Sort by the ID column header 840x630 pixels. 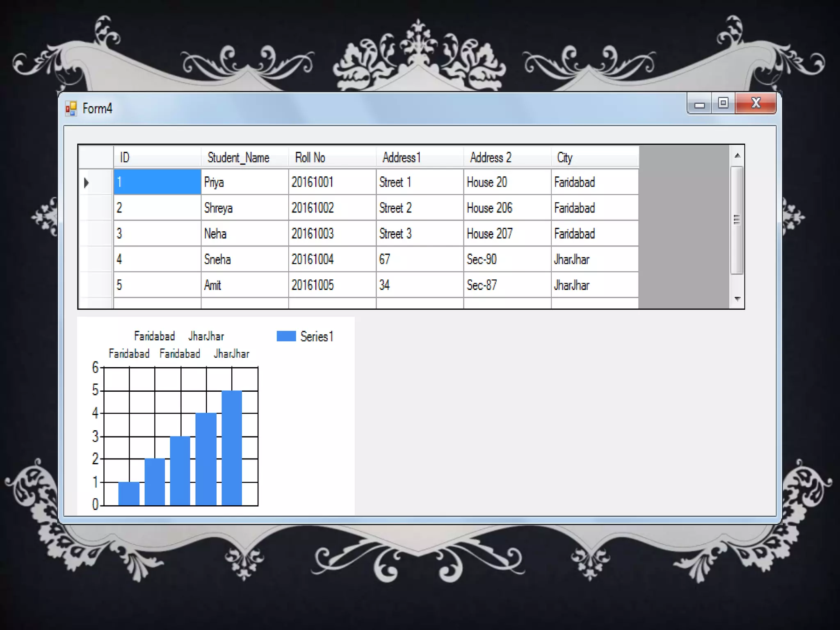157,157
